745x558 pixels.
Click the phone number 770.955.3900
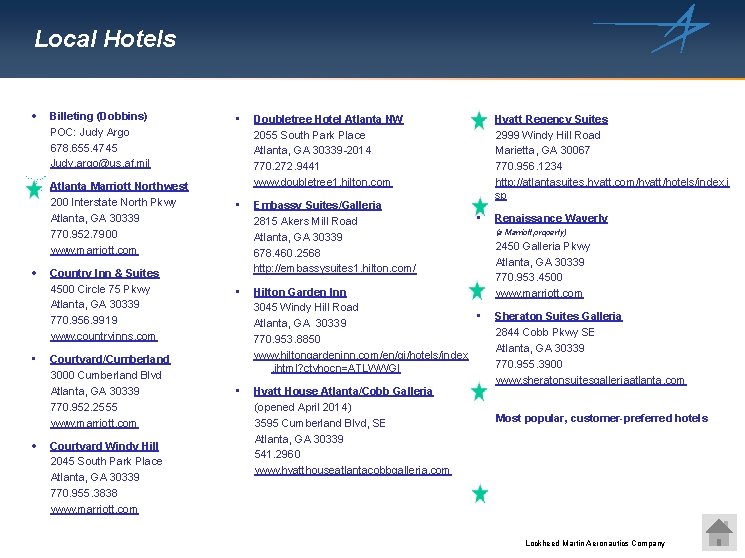coord(529,365)
